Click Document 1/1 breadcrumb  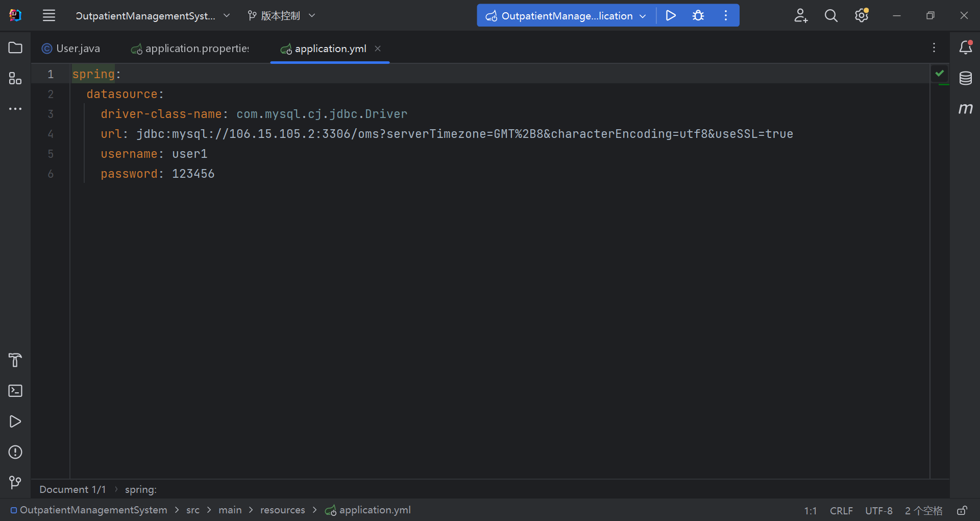(72, 489)
